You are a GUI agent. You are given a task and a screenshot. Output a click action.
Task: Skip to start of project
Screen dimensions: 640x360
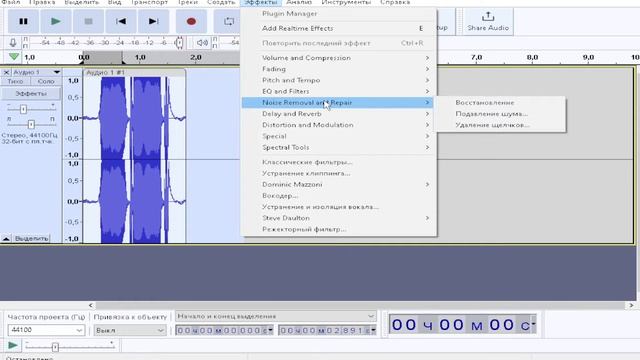121,21
